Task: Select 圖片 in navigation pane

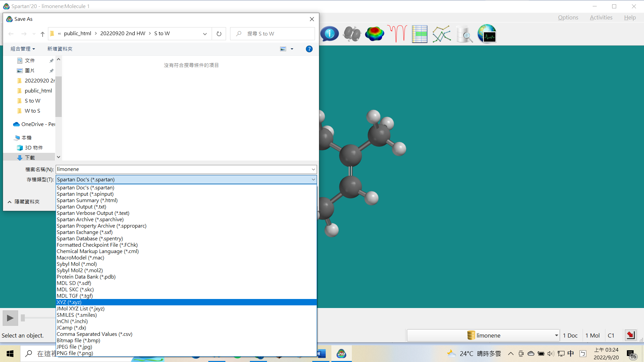Action: coord(30,71)
